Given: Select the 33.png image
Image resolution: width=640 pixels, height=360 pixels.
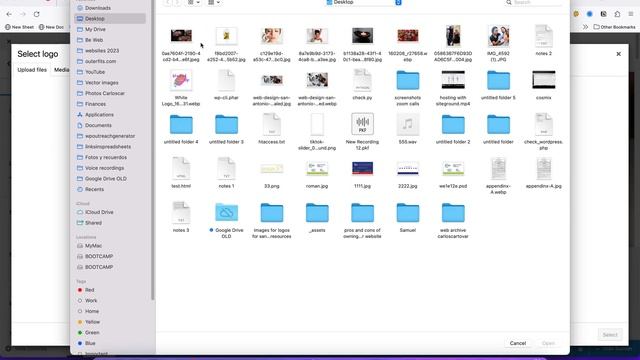Looking at the screenshot, I should (271, 169).
